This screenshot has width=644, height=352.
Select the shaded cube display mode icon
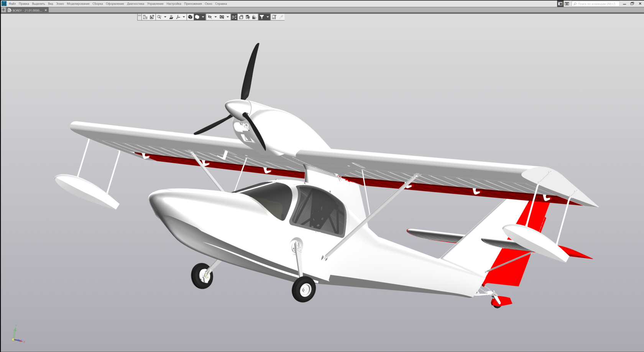pyautogui.click(x=190, y=17)
